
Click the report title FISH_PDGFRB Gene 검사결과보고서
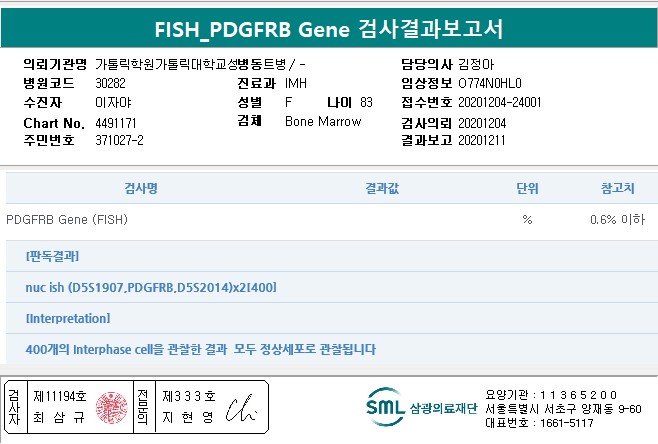(329, 27)
